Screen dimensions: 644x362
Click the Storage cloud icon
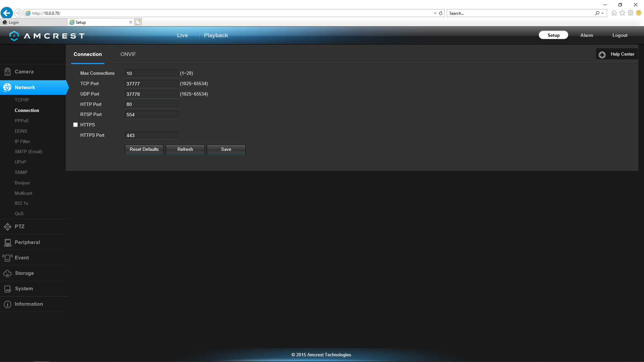tap(7, 274)
